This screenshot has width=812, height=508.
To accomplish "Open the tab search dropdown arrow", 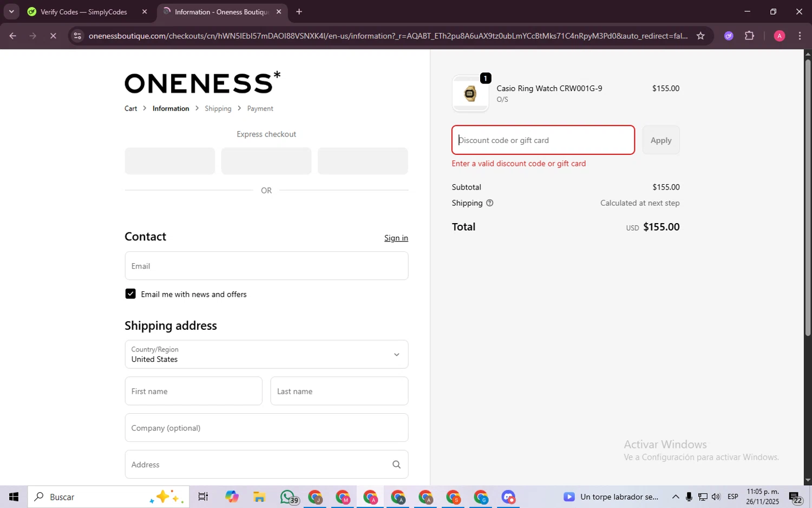I will (11, 11).
